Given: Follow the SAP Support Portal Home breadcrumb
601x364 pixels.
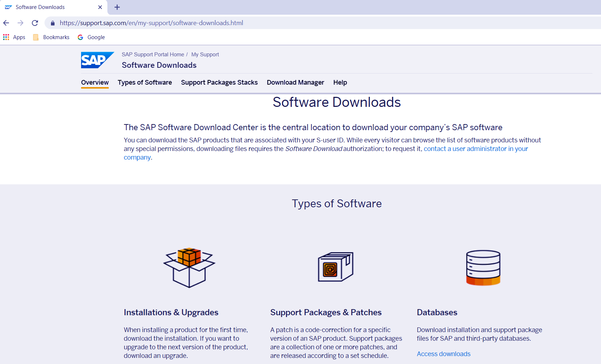Looking at the screenshot, I should tap(153, 55).
